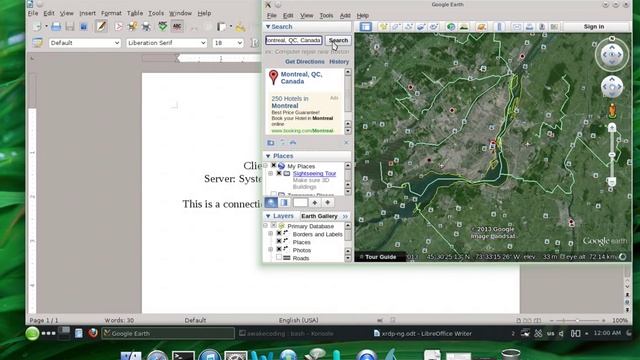Open the Earth Gallery button

click(319, 216)
